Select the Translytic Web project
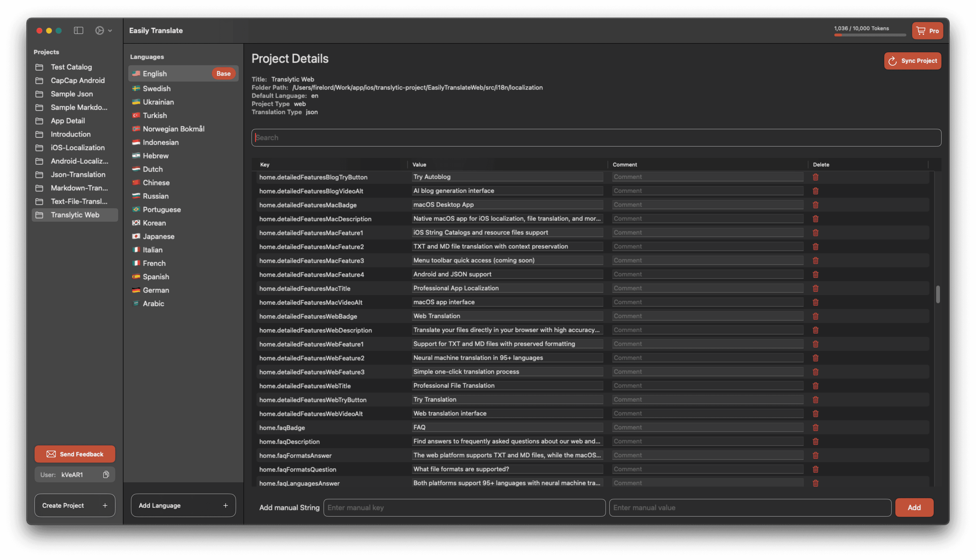Screen dimensions: 976x560 [x=75, y=215]
